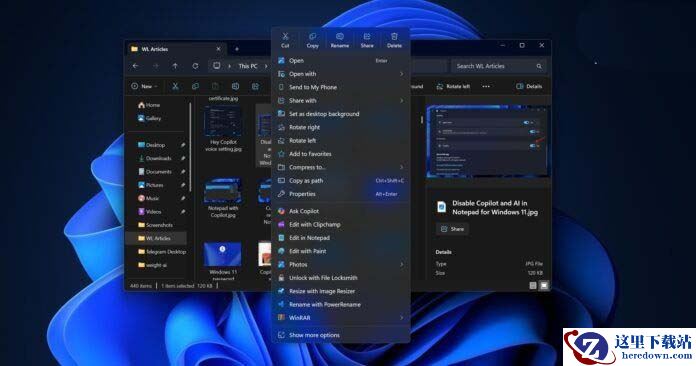This screenshot has height=366, width=696.
Task: Click the toolbar Paste icon
Action: pyautogui.click(x=215, y=87)
